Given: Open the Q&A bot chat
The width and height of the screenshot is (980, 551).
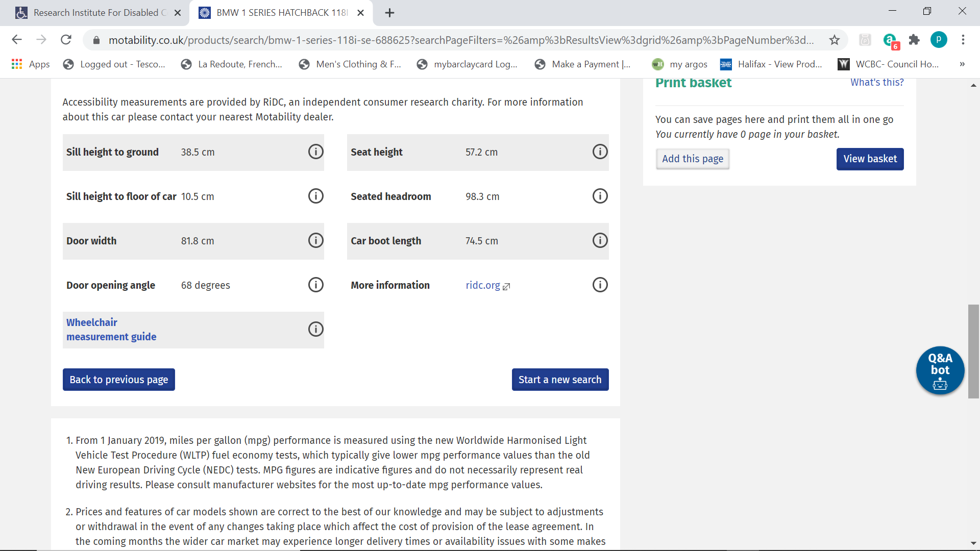Looking at the screenshot, I should tap(940, 370).
